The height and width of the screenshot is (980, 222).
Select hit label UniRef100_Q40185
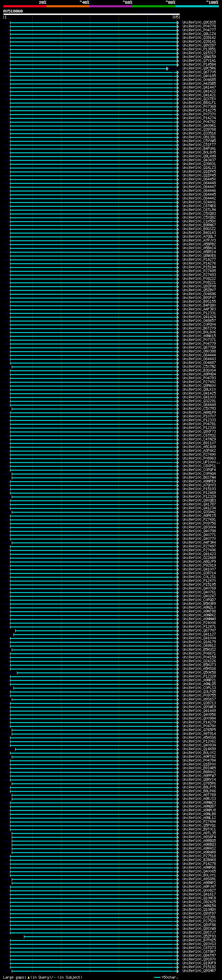(x=199, y=76)
